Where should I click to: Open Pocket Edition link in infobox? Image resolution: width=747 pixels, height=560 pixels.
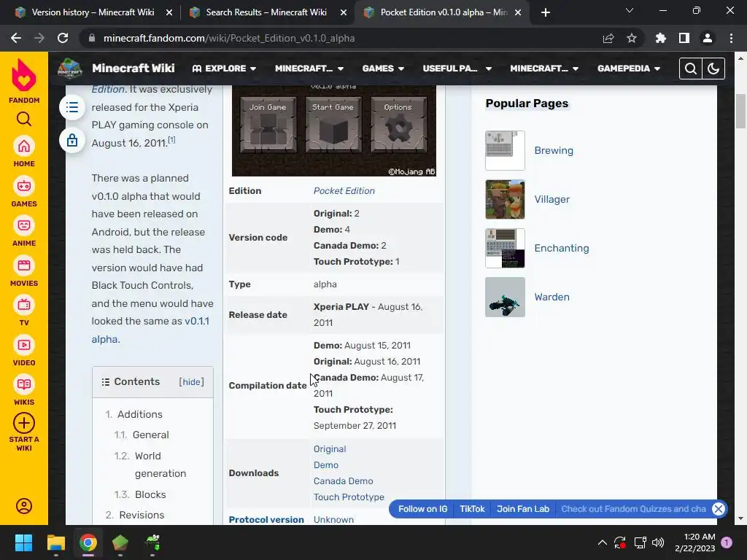point(344,191)
